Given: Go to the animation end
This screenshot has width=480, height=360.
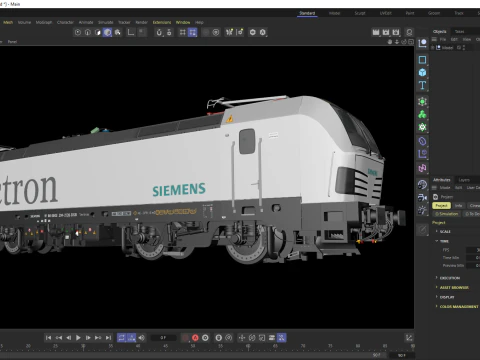Looking at the screenshot, I should coord(108,338).
